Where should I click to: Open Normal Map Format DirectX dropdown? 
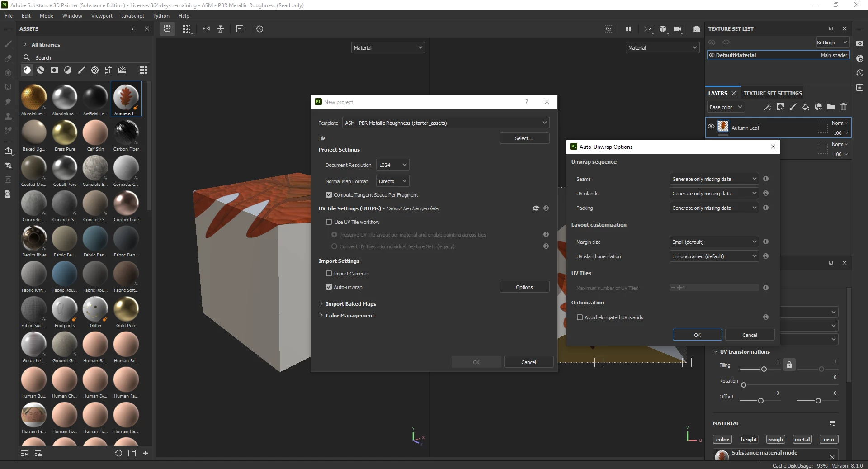point(393,181)
